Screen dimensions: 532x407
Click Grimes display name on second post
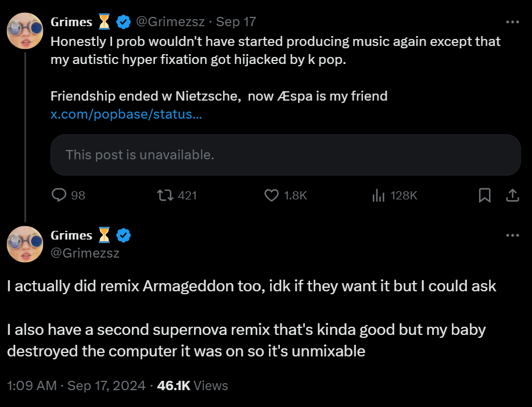click(x=71, y=235)
